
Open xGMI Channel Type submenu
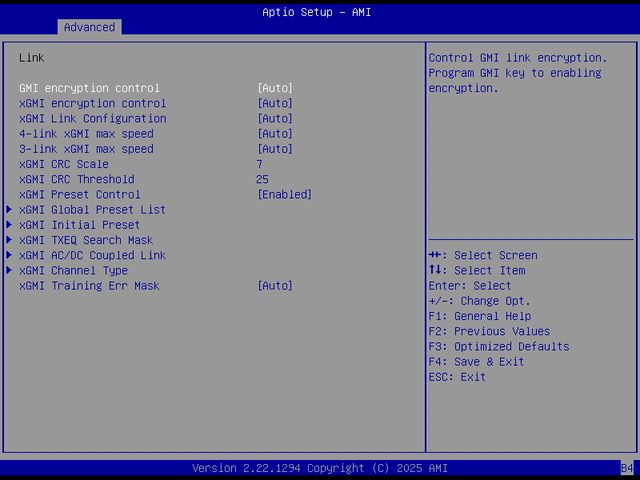tap(73, 271)
